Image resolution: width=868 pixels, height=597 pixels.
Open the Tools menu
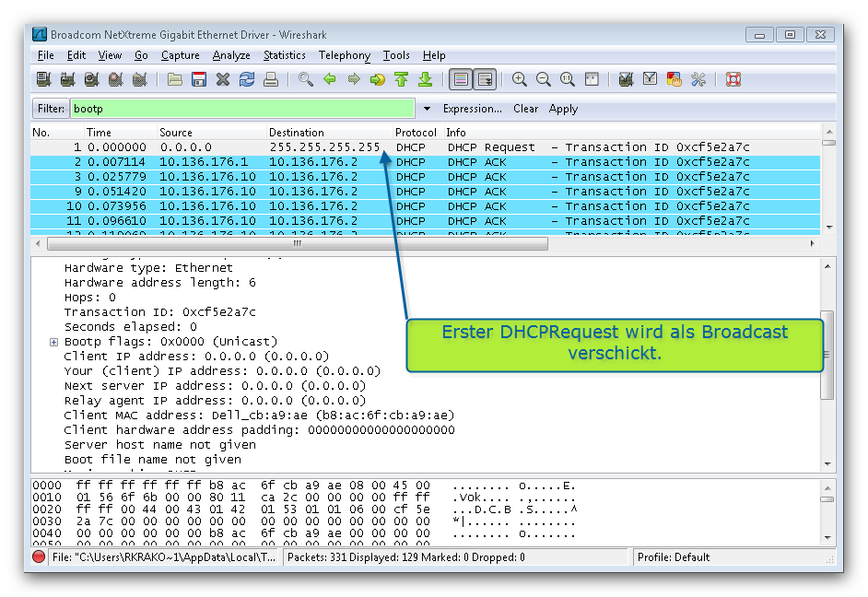coord(396,55)
